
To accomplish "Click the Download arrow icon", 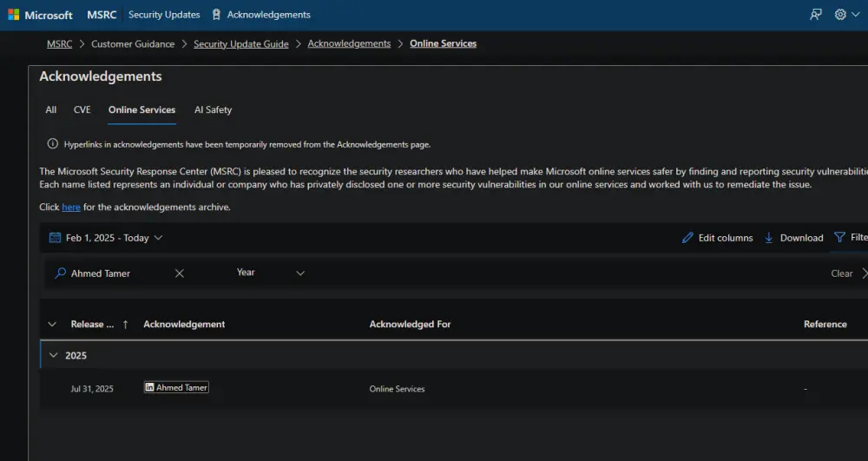I will point(769,237).
